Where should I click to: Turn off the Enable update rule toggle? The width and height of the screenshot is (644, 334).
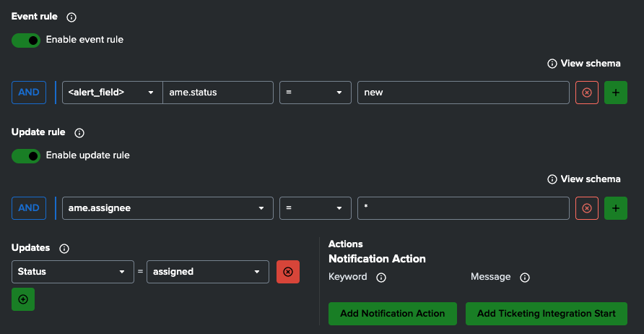26,155
